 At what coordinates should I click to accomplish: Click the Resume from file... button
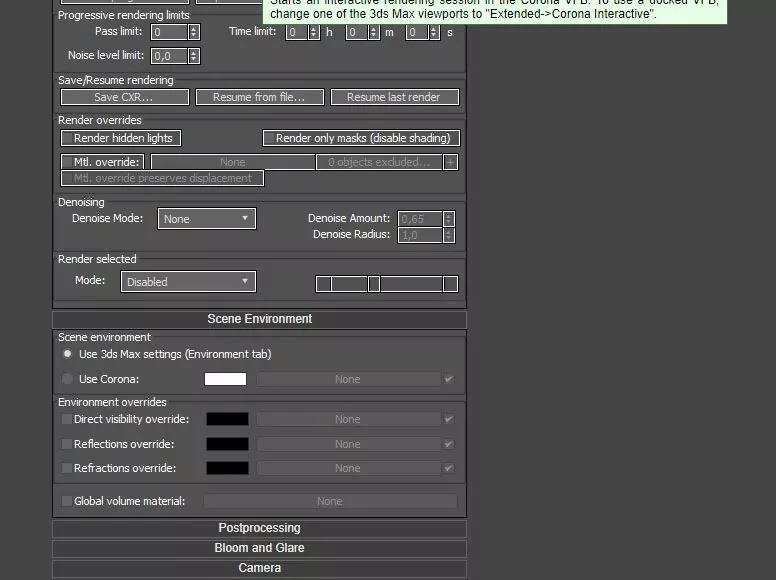(x=259, y=97)
